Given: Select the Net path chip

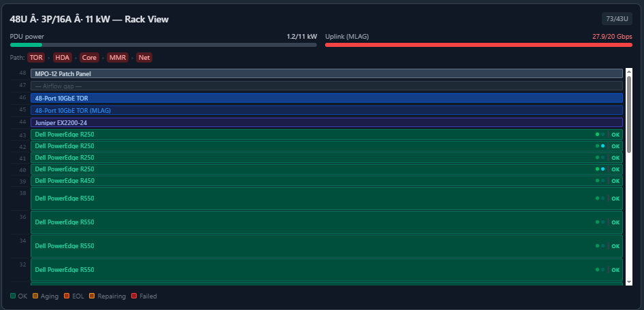Looking at the screenshot, I should 144,58.
